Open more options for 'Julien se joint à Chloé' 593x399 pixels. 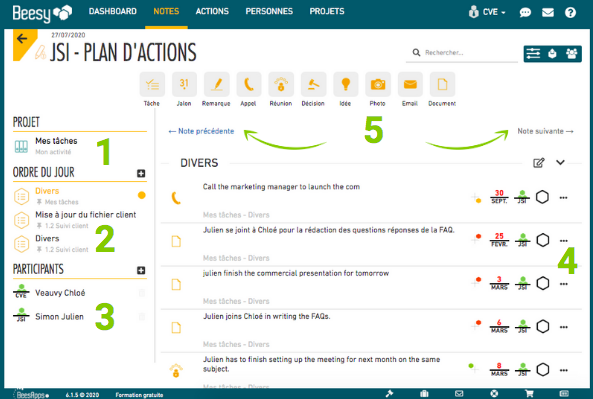pos(564,241)
